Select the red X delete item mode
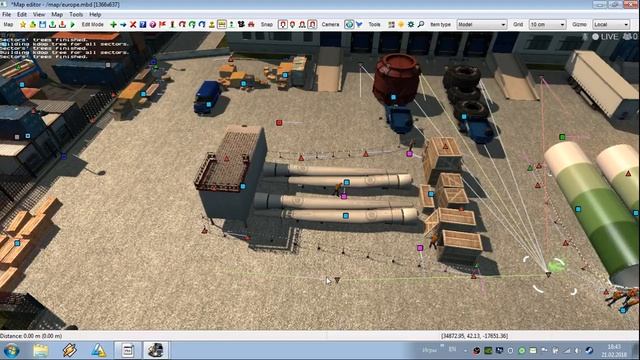Image resolution: width=640 pixels, height=360 pixels. pos(133,25)
